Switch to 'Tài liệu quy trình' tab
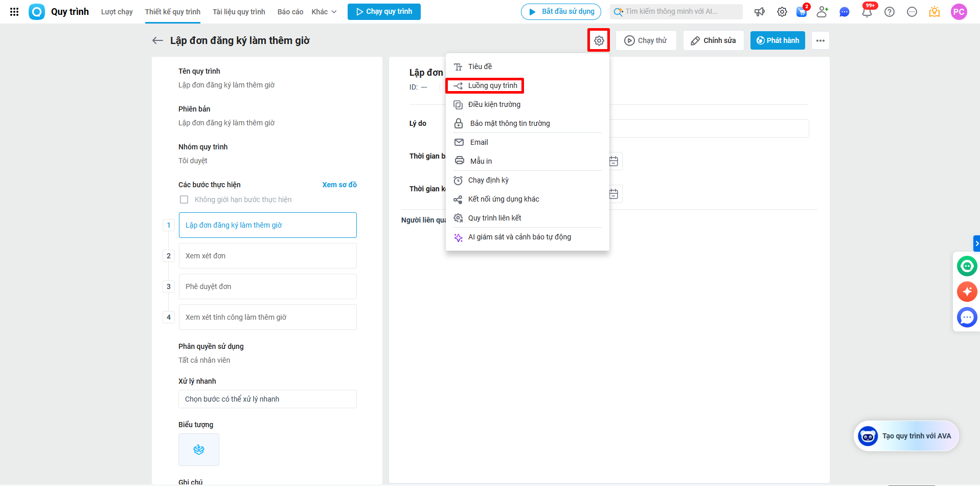 [239, 12]
